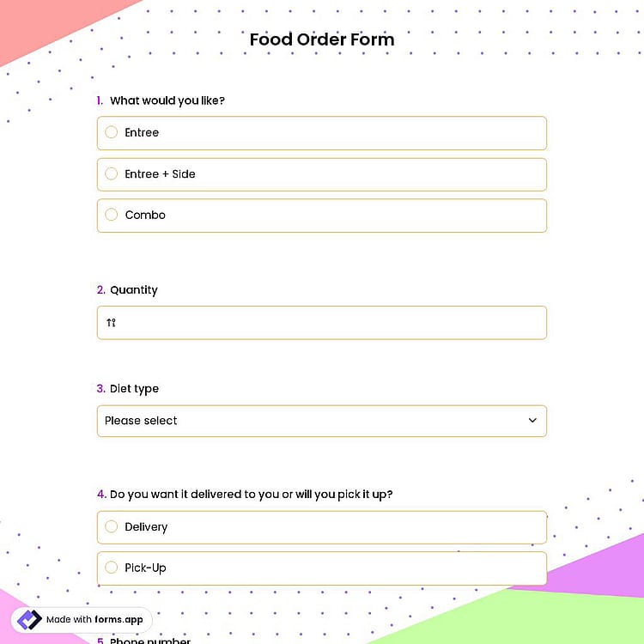Click the forms.app logo icon
Viewport: 644px width, 644px height.
(x=29, y=619)
